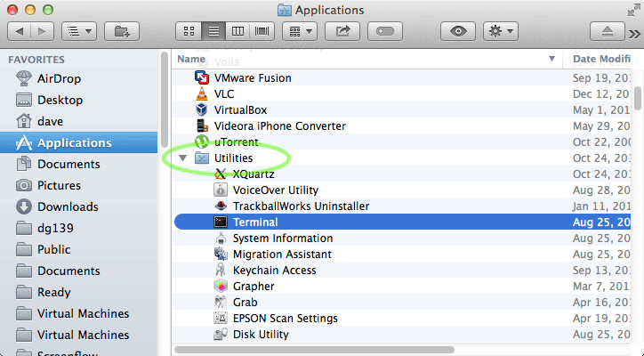Click the Edit Tags toolbar button

pos(385,31)
